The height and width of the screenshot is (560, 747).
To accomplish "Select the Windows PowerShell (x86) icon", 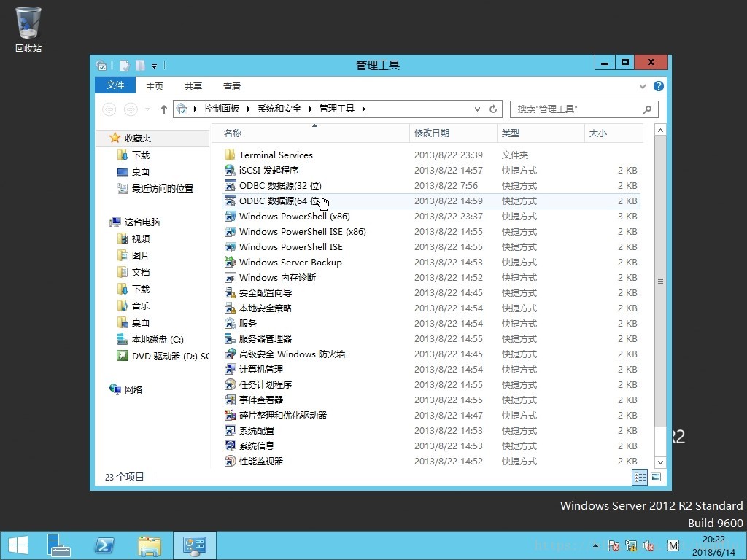I will click(230, 216).
